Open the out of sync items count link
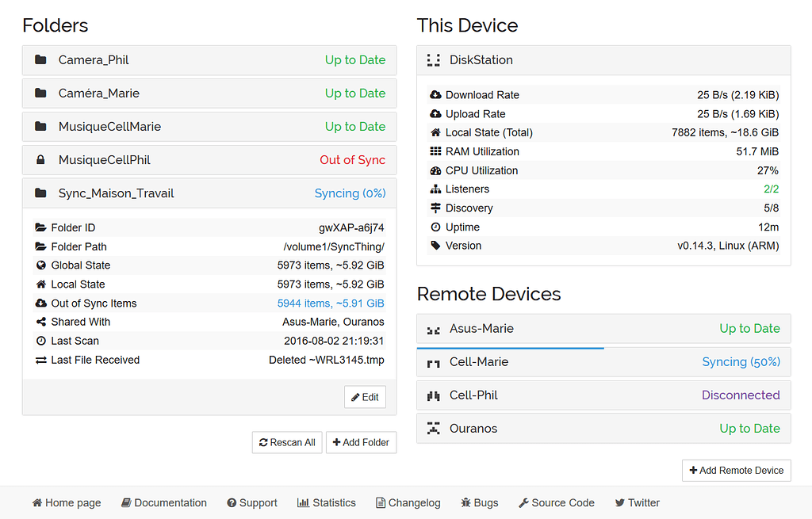This screenshot has width=812, height=519. [331, 303]
